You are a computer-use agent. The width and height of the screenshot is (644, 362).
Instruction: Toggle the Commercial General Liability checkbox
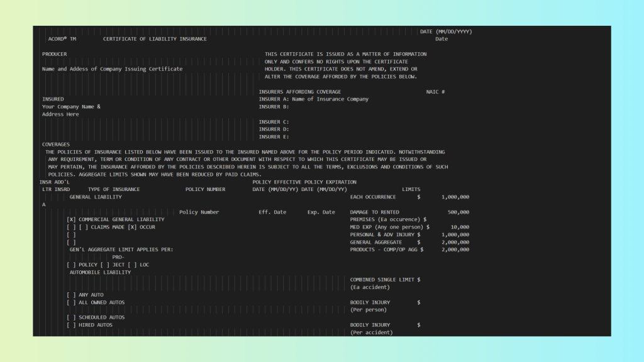(71, 220)
